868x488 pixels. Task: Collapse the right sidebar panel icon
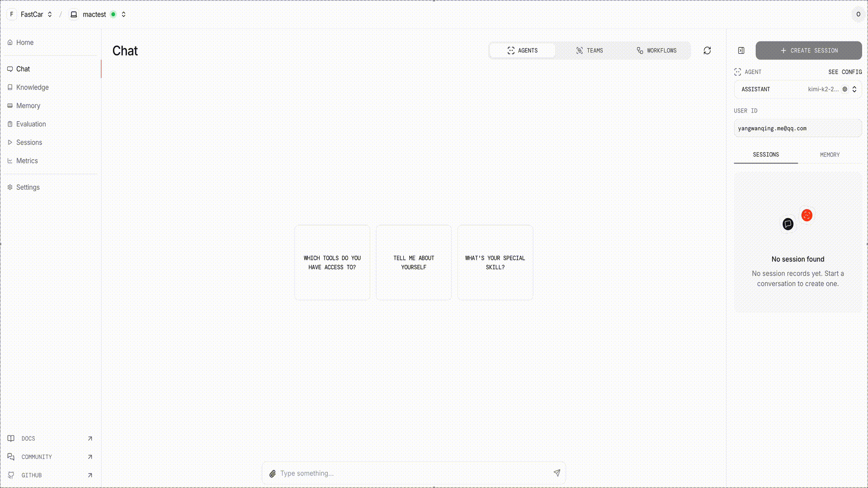point(741,51)
